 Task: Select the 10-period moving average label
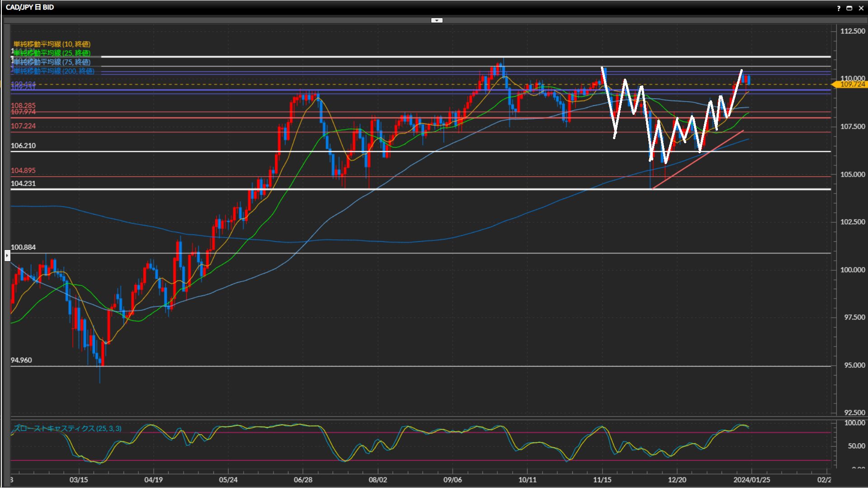(52, 44)
